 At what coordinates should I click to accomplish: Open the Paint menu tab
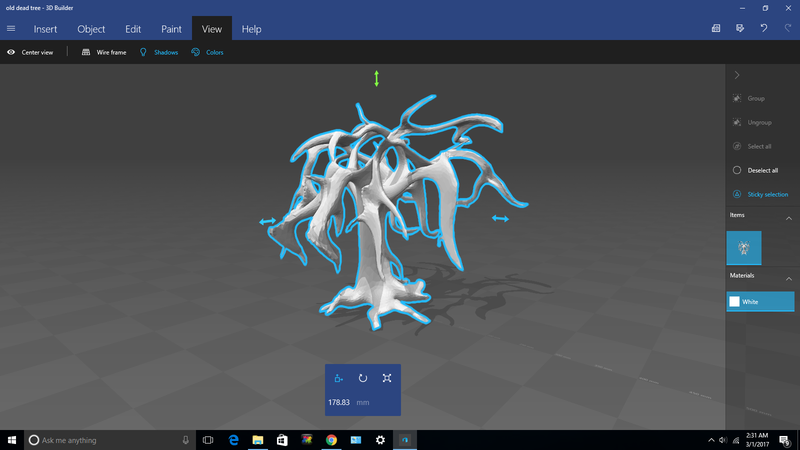pos(171,29)
